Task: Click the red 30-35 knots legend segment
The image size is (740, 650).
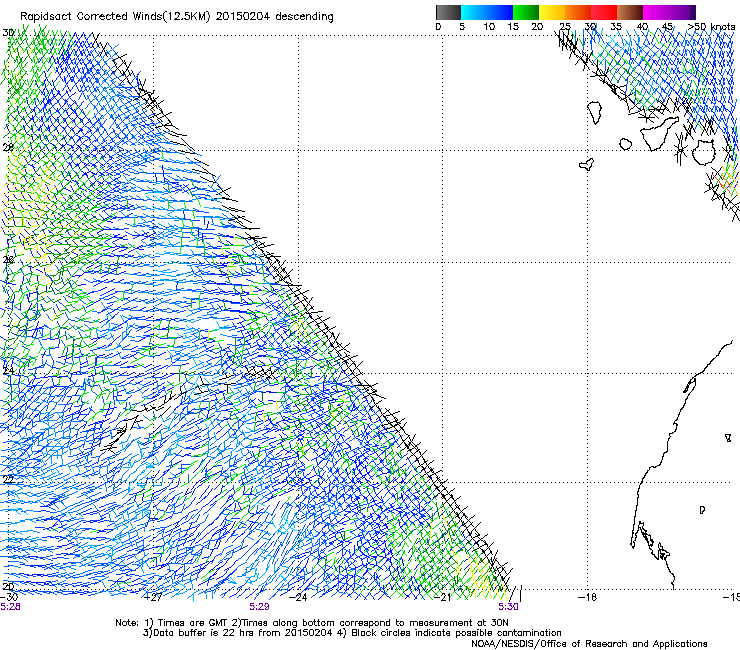Action: (x=604, y=12)
